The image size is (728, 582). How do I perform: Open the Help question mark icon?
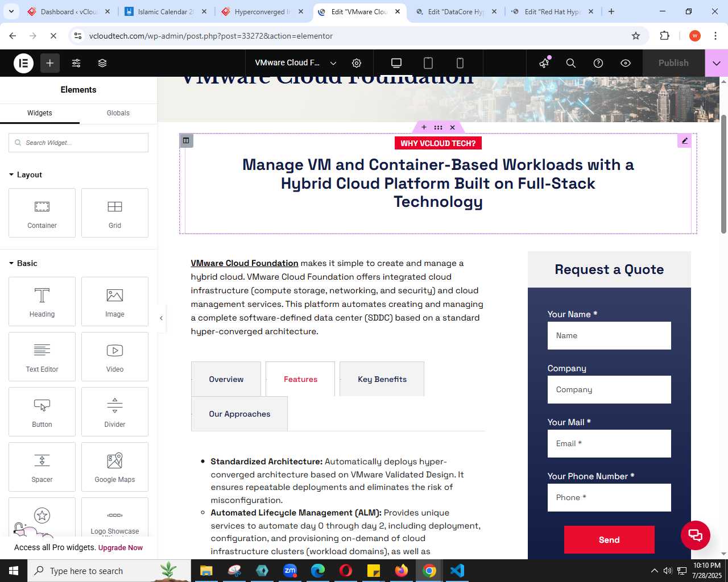[598, 63]
